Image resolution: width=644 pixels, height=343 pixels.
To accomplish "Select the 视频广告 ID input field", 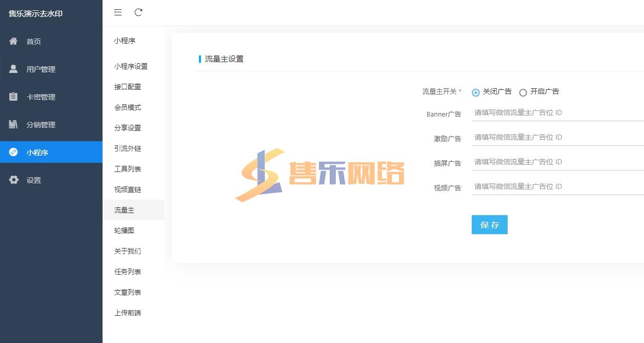I will tap(557, 186).
